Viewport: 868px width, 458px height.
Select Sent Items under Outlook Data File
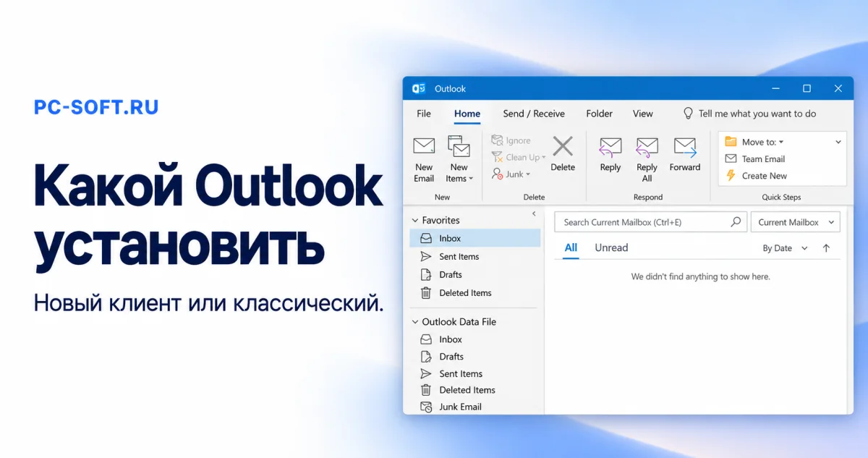coord(475,373)
